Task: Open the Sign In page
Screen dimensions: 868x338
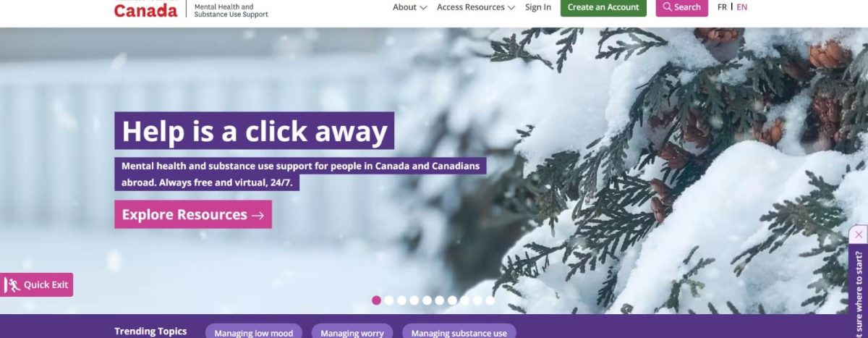Action: 537,7
